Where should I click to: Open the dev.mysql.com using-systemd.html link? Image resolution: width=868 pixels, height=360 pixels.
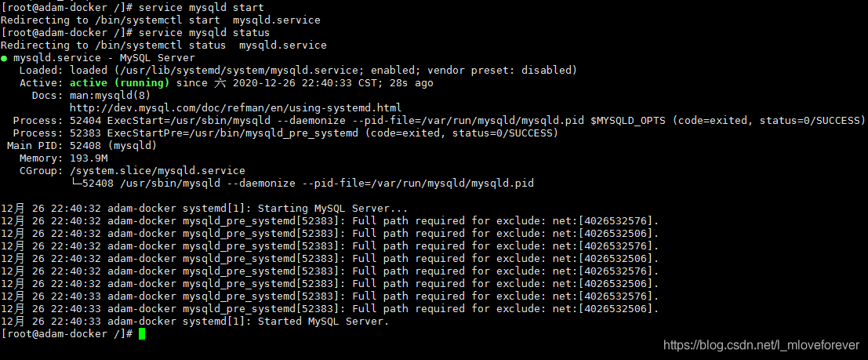[x=235, y=107]
